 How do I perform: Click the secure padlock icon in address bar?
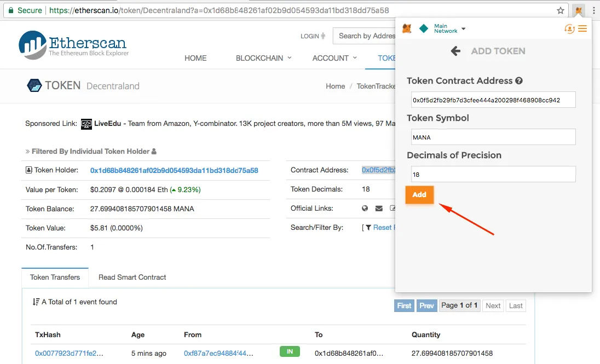pyautogui.click(x=11, y=10)
